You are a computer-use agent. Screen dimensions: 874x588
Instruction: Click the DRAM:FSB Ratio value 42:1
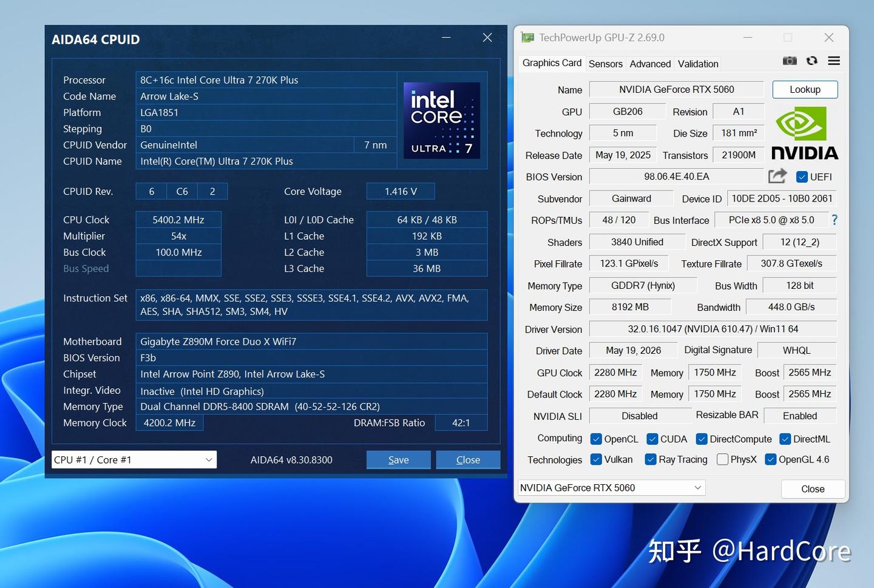(461, 423)
